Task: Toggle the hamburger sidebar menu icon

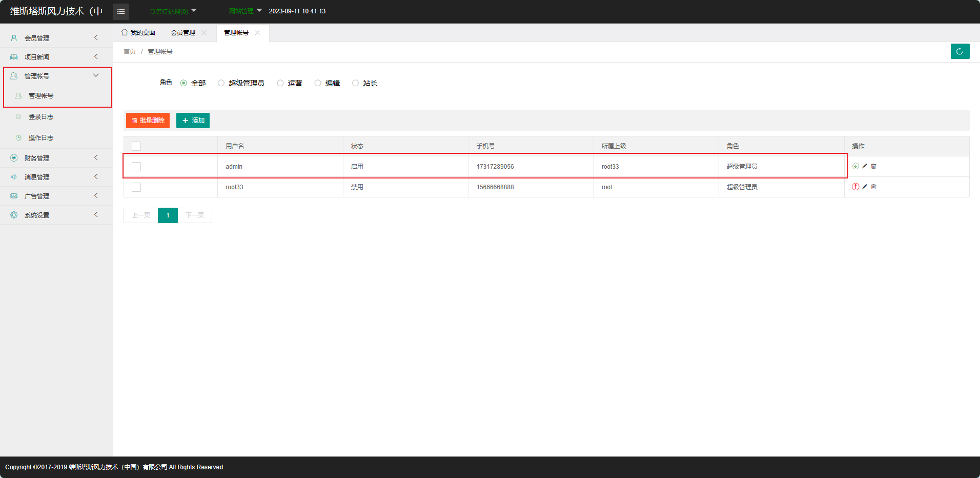Action: coord(121,11)
